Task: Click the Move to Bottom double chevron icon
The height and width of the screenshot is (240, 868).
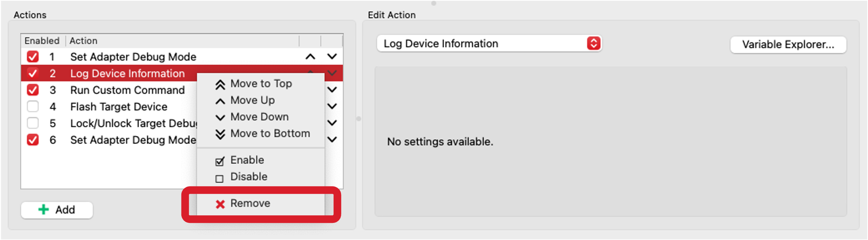Action: click(x=220, y=134)
